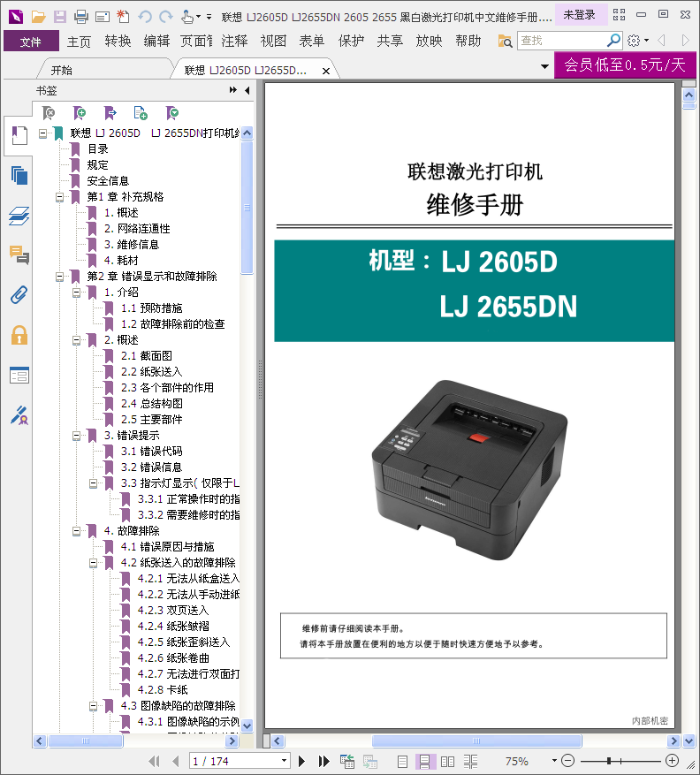The image size is (700, 775).
Task: Click the previous view icon in status bar
Action: coord(347,761)
